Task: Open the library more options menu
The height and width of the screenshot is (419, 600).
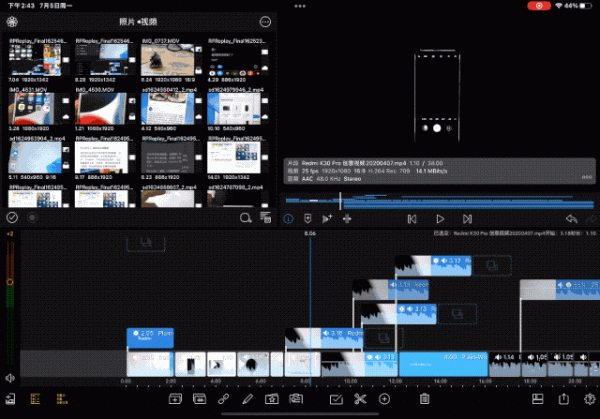Action: [265, 21]
